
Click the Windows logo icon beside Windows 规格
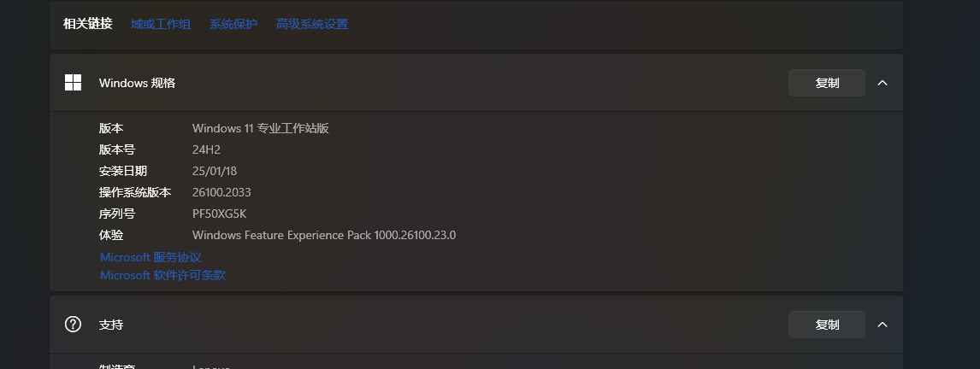coord(74,82)
